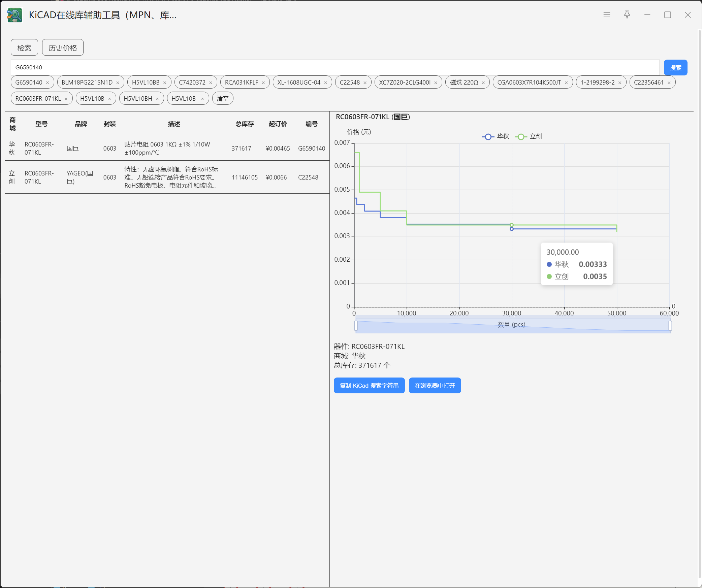Open the 历史价格 tab
The image size is (702, 588).
click(63, 48)
